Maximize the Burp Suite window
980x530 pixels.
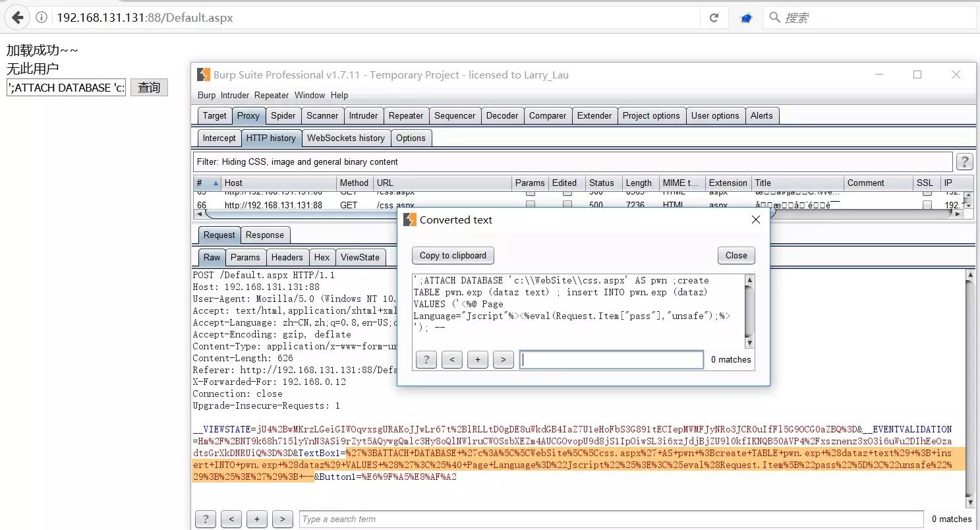(x=917, y=74)
